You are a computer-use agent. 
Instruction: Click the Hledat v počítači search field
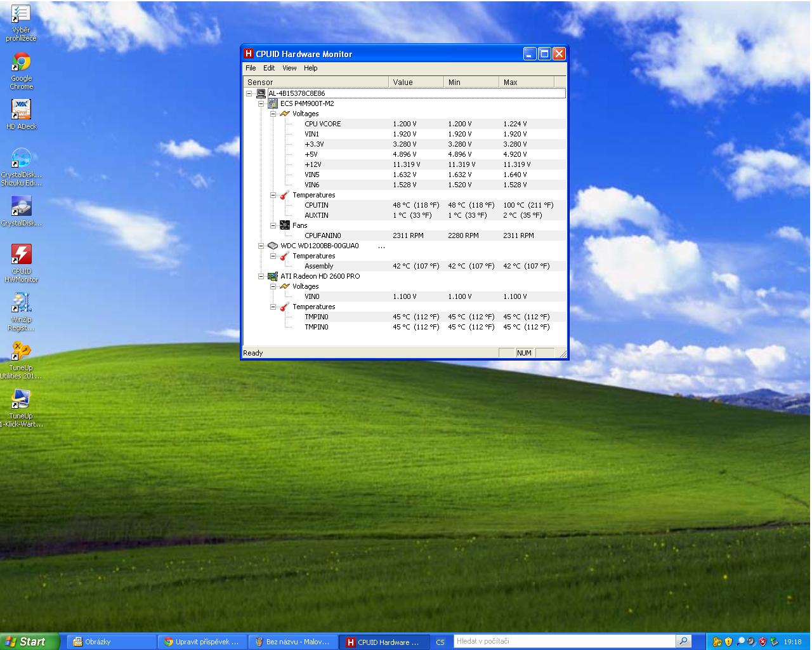tap(563, 642)
